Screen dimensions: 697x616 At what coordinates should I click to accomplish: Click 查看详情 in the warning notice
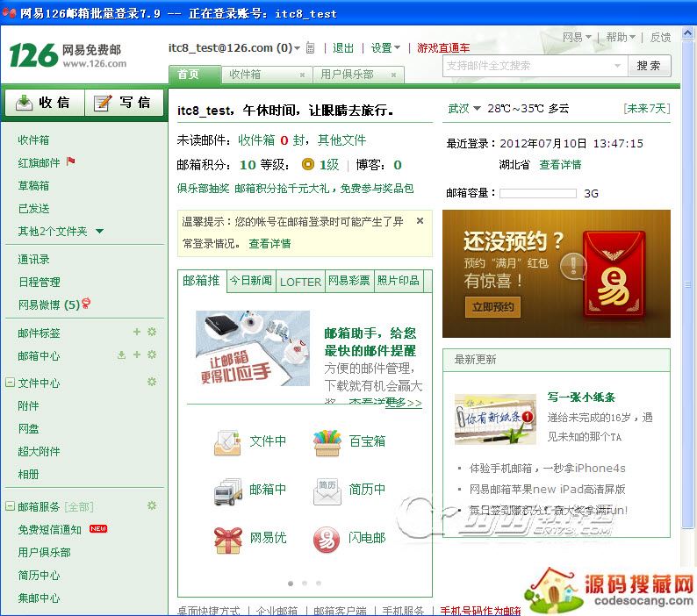coord(269,244)
